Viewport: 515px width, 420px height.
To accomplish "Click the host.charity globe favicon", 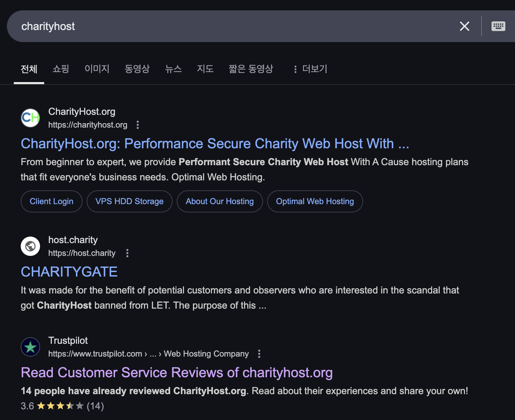I will pos(30,246).
